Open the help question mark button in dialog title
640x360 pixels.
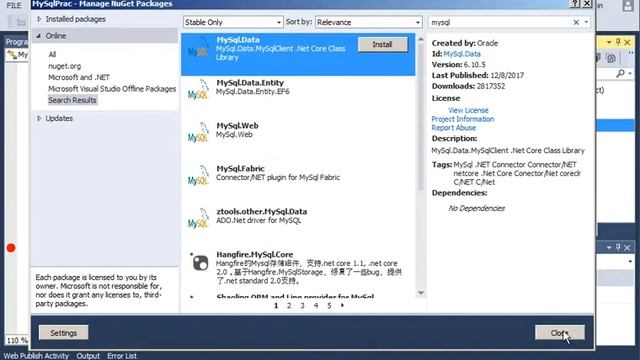tap(575, 4)
